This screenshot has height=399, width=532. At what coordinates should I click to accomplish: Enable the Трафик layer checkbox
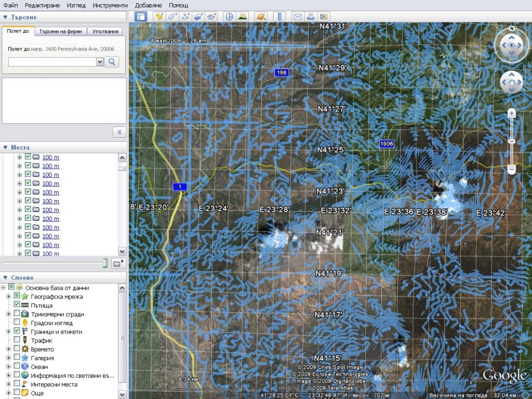(17, 340)
